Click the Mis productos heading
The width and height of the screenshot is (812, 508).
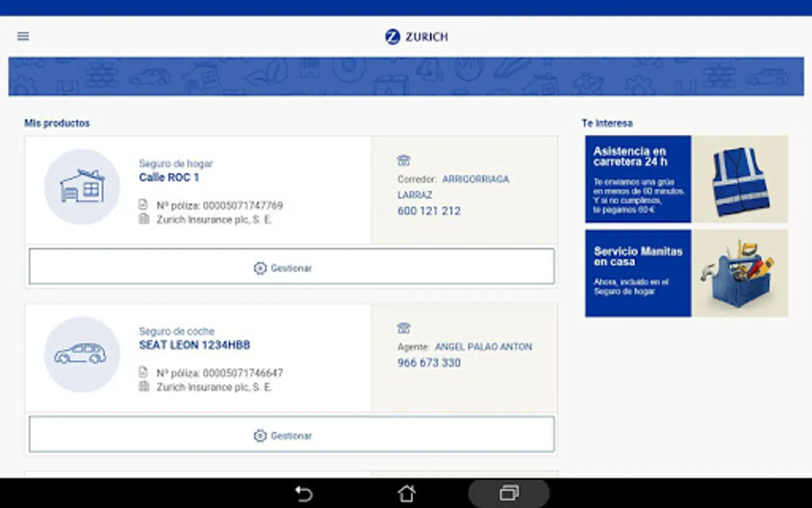tap(57, 123)
